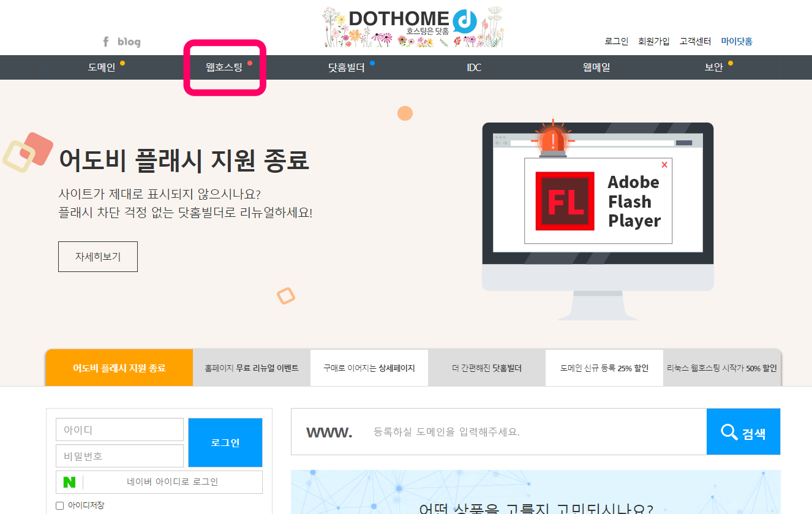Screen dimensions: 812x514
Task: Click the blue 로그인 button
Action: [x=225, y=443]
